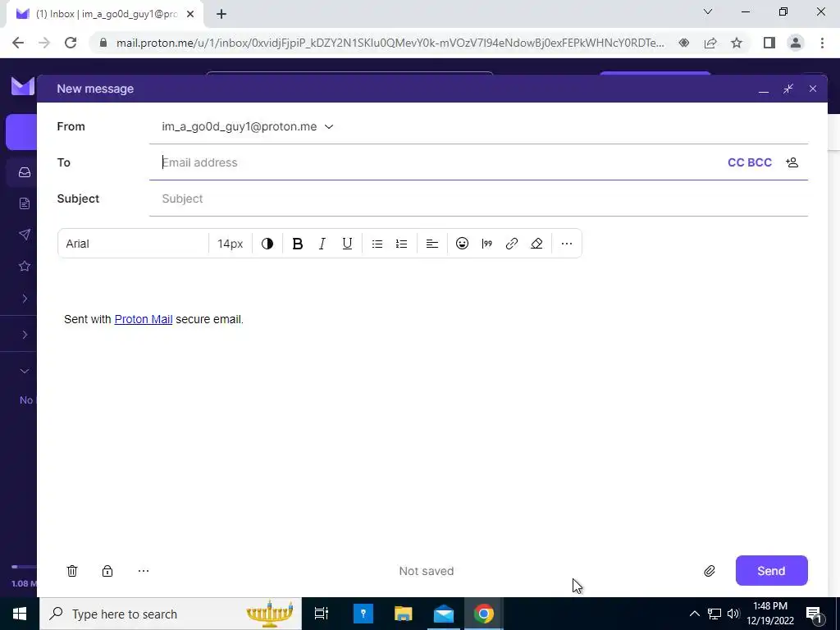This screenshot has width=840, height=630.
Task: Open Chrome profile menu
Action: (796, 43)
